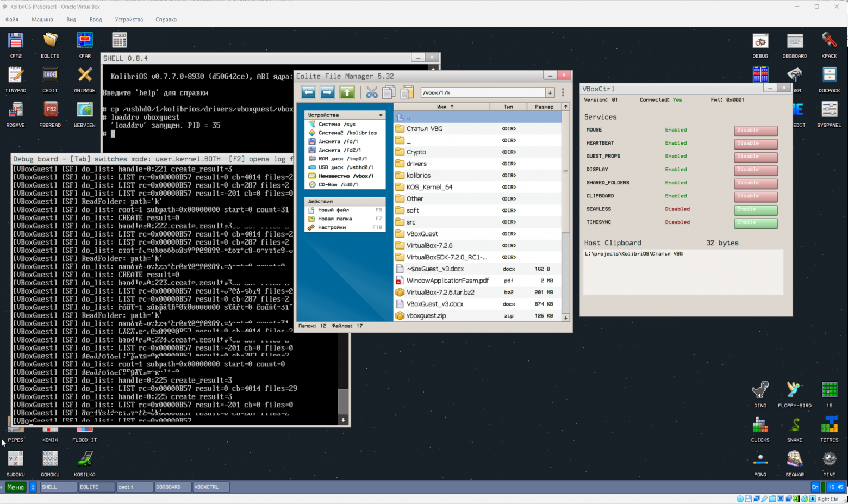Disable the HEARTBEAT service

(756, 144)
